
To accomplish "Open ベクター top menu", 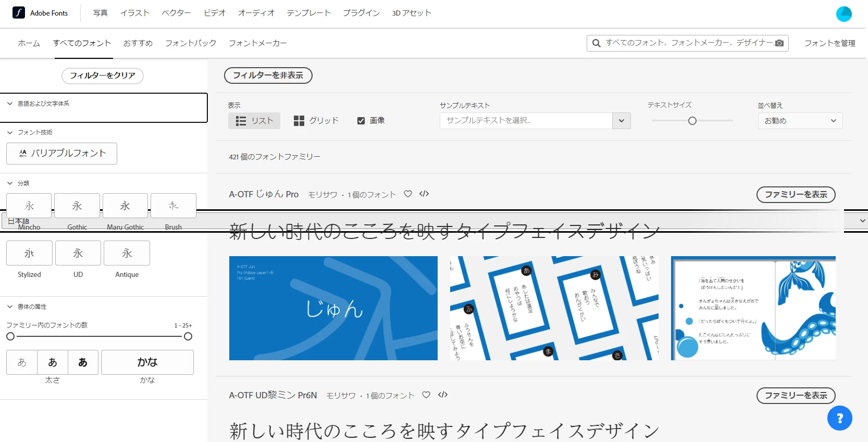I will click(176, 13).
